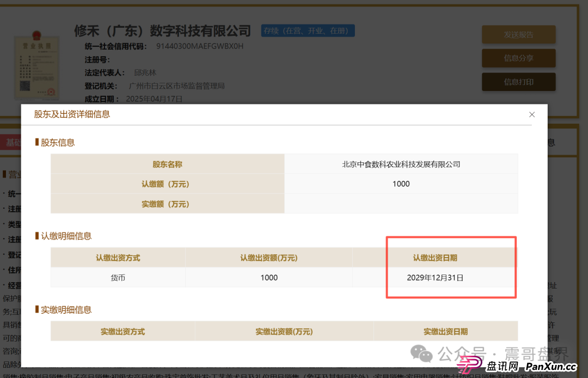
Task: Select the shareholder name 北京中食数科农业科技发展有限公司
Action: (x=401, y=163)
